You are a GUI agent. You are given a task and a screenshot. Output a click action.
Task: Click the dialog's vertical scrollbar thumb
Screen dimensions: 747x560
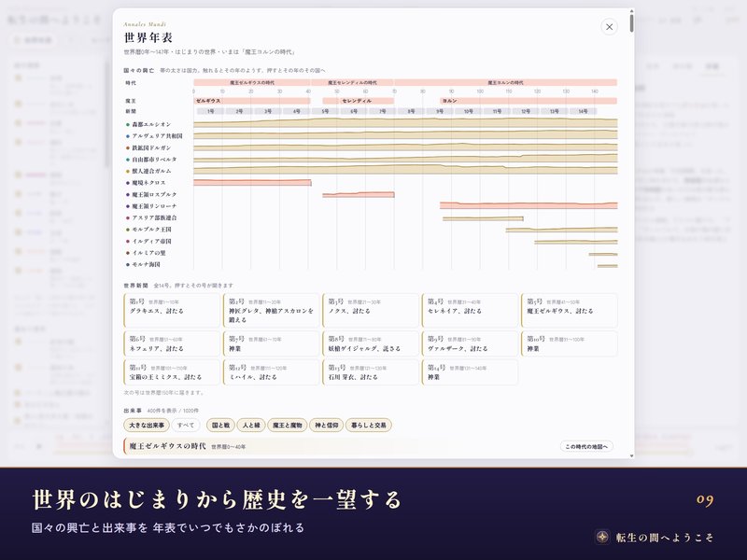[x=632, y=22]
